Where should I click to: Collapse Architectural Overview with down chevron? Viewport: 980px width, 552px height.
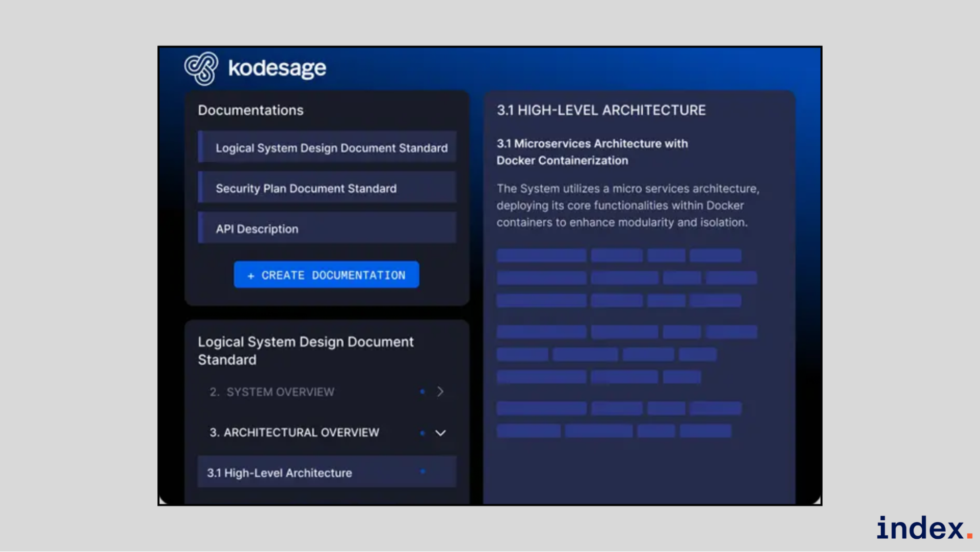tap(440, 433)
